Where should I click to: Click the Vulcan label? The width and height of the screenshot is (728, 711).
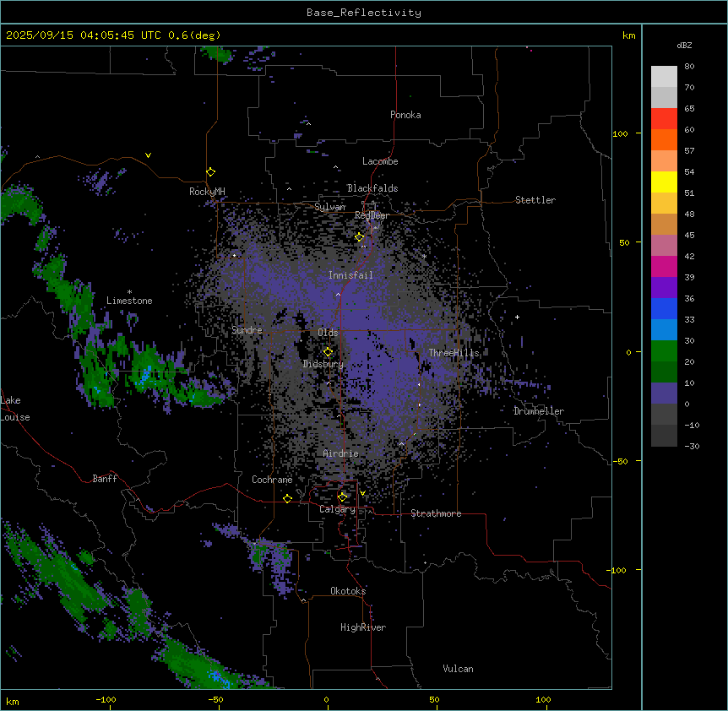coord(459,669)
